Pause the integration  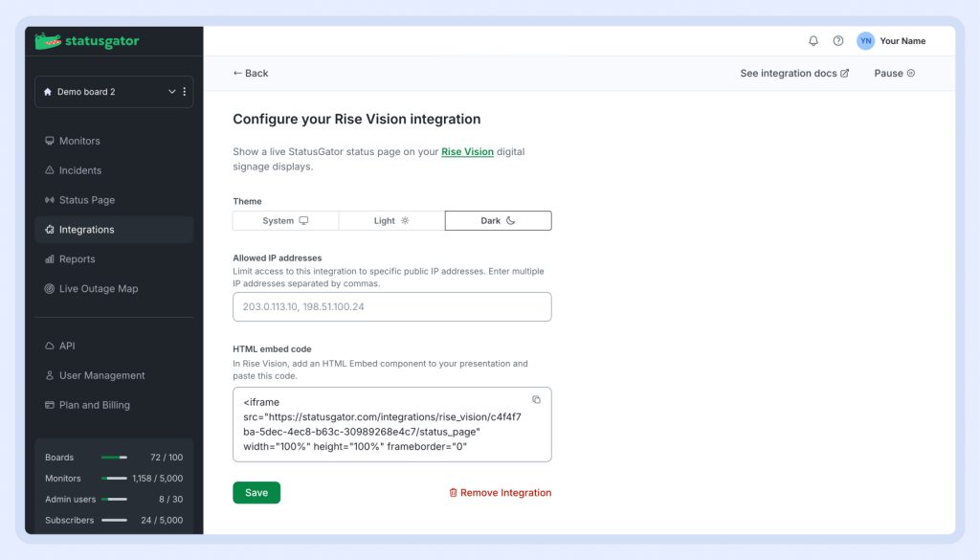point(895,73)
